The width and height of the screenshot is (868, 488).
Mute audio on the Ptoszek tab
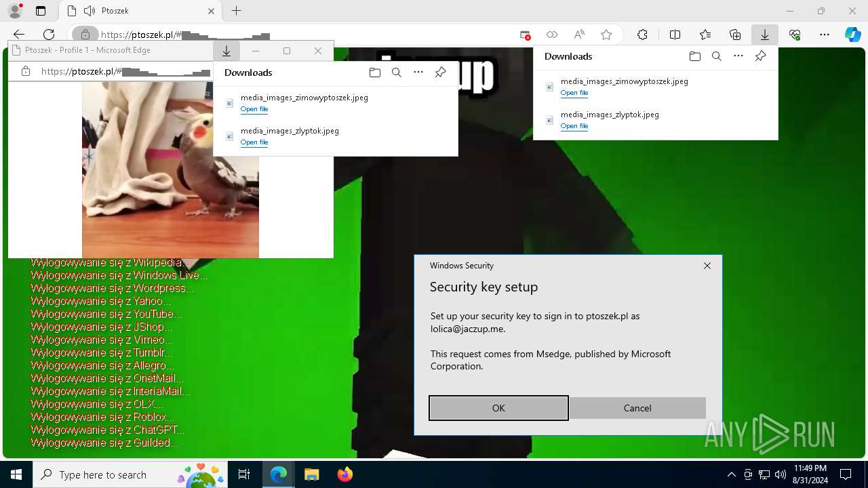pos(90,11)
